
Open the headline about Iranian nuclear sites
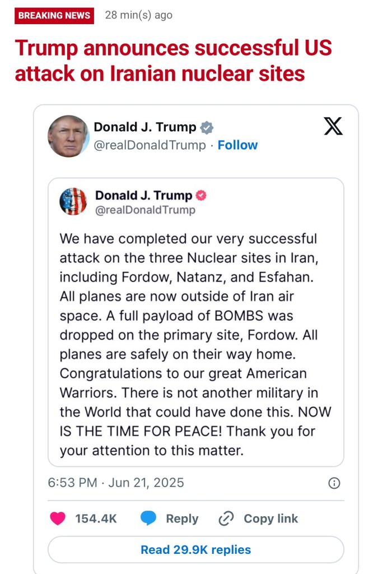point(174,61)
